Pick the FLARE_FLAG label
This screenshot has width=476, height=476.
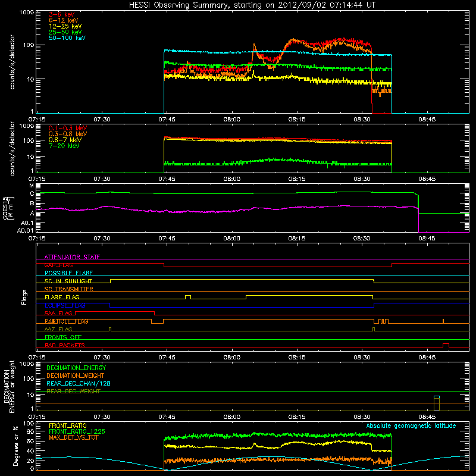(x=62, y=297)
